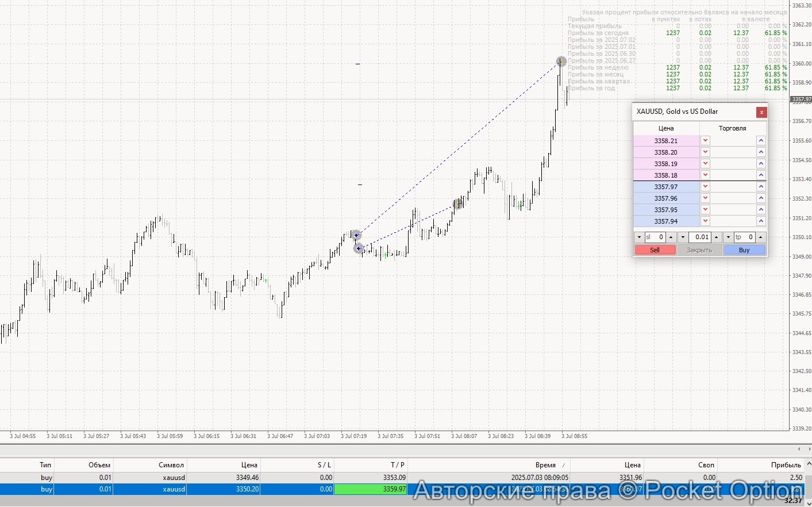The image size is (812, 507).
Task: Click the trade marker at the chart's peak
Action: tap(561, 62)
